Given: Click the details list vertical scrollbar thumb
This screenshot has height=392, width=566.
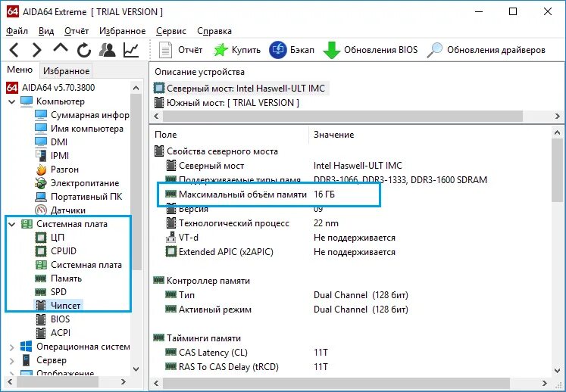Looking at the screenshot, I should point(558,170).
